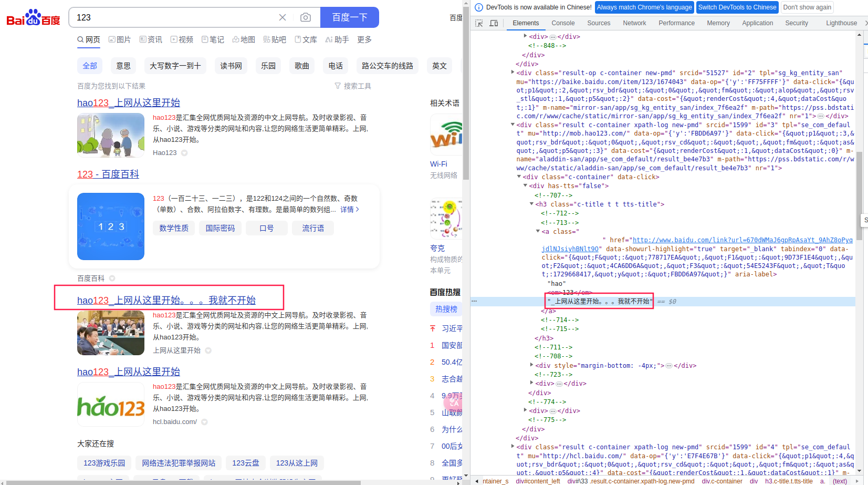Open search tools filter
Screen dimensions: 868x485
(353, 86)
